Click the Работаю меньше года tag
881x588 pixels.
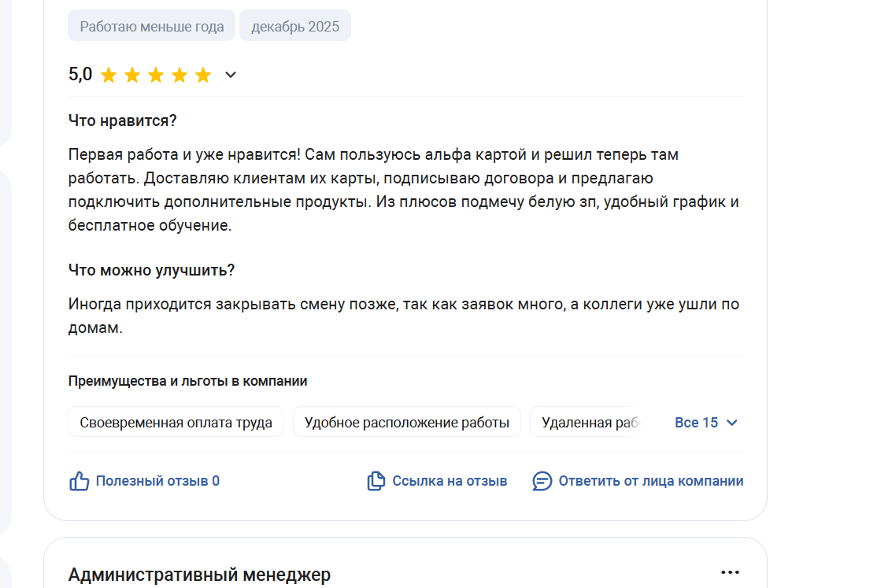tap(152, 26)
